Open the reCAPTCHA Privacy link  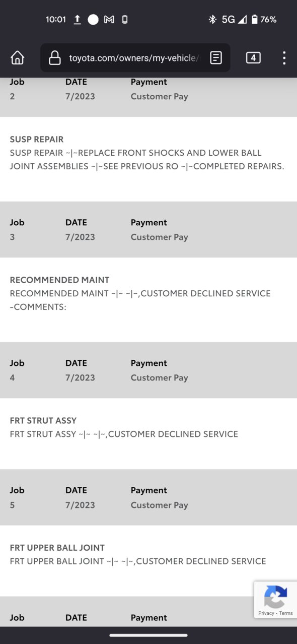tap(266, 613)
